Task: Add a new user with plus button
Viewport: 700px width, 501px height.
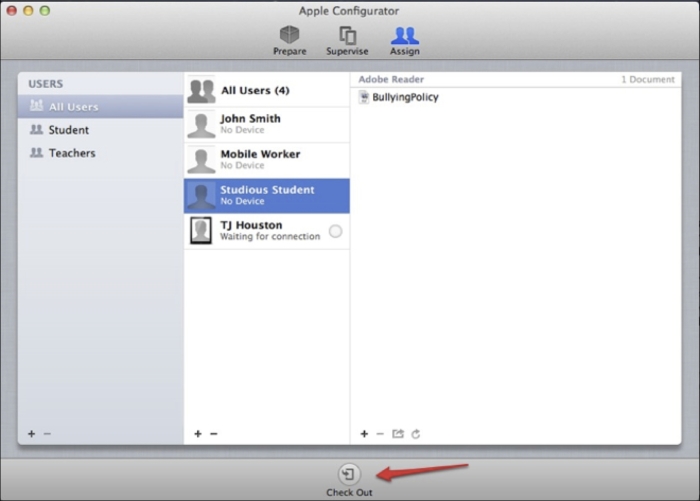Action: tap(198, 434)
